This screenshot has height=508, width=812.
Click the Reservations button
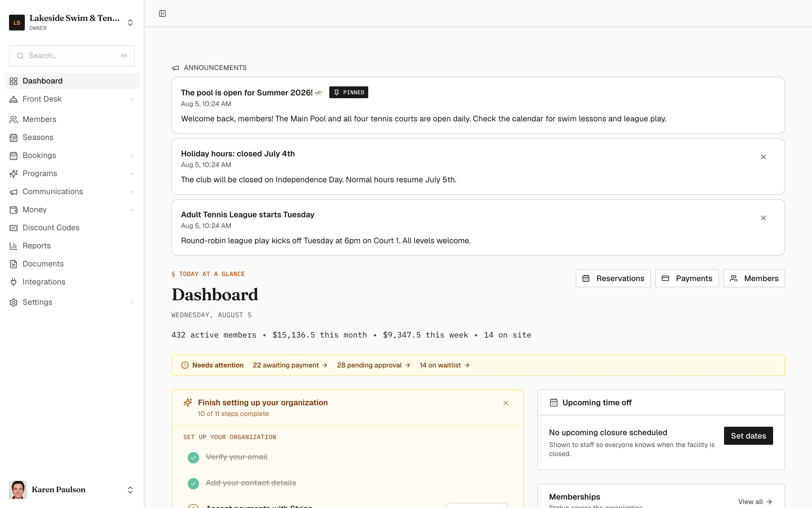click(x=613, y=278)
